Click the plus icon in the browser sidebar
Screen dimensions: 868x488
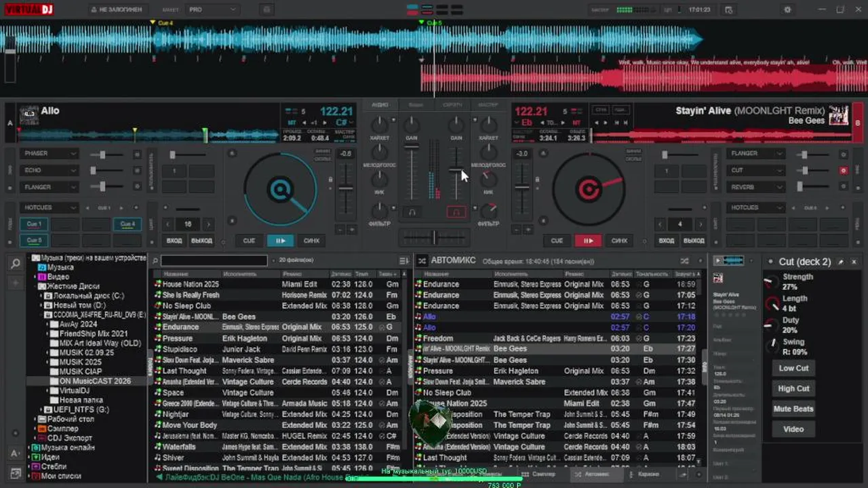pos(15,282)
